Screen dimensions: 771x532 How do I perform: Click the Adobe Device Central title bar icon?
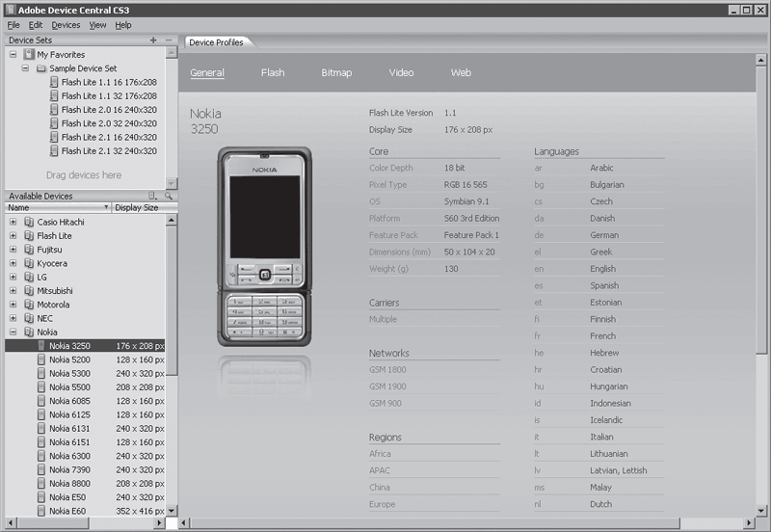(x=11, y=10)
